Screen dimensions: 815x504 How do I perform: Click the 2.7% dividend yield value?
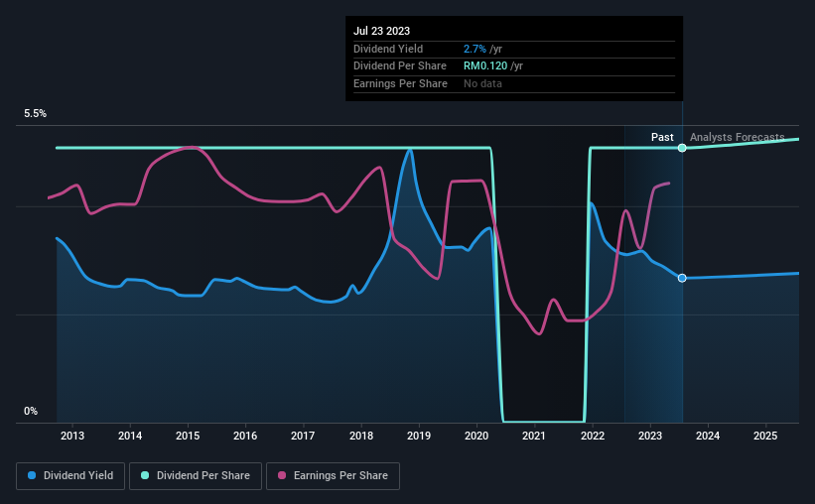tap(475, 49)
